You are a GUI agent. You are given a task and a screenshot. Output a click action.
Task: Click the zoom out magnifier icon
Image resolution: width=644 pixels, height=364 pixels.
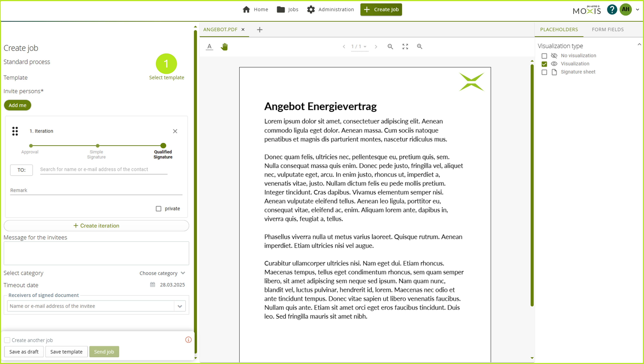point(390,47)
